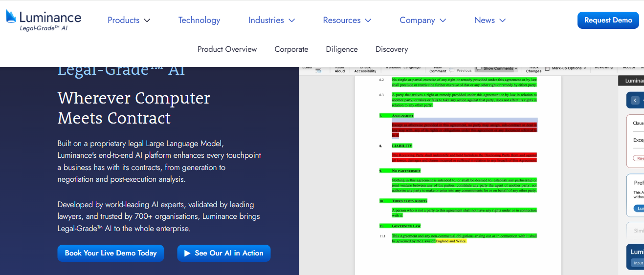The image size is (644, 275).
Task: Click the Luminance logo in the header
Action: pyautogui.click(x=43, y=20)
